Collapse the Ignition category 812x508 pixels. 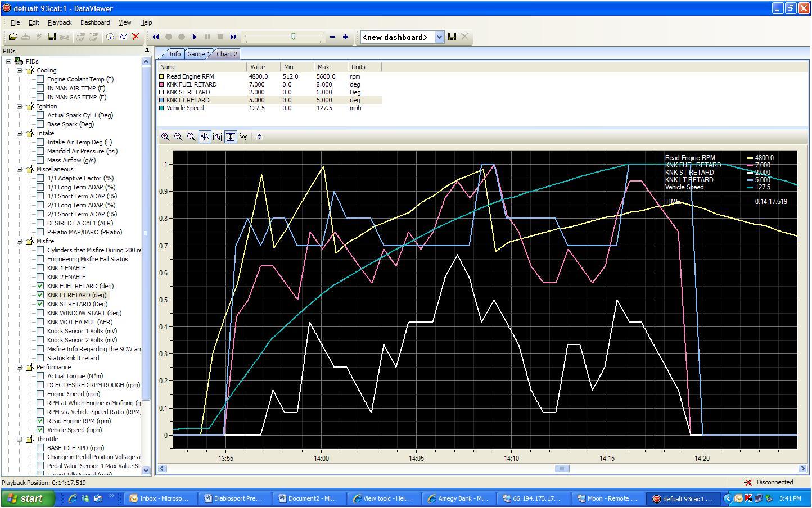tap(20, 106)
